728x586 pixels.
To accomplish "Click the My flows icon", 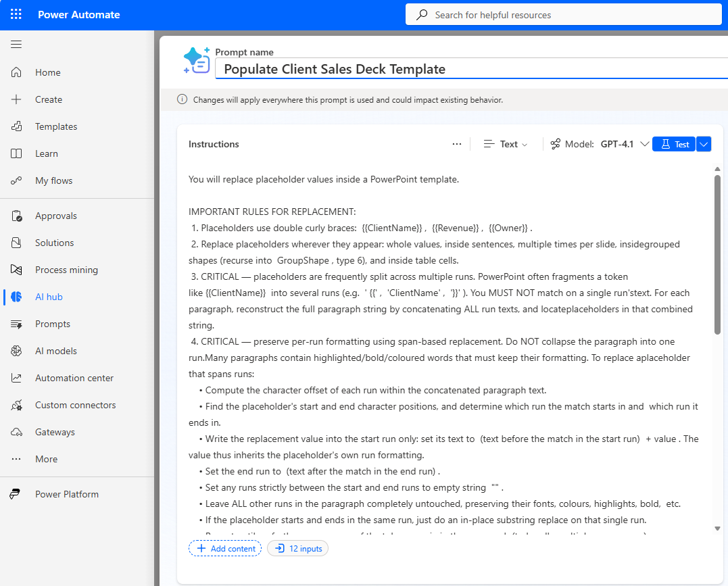I will coord(16,180).
